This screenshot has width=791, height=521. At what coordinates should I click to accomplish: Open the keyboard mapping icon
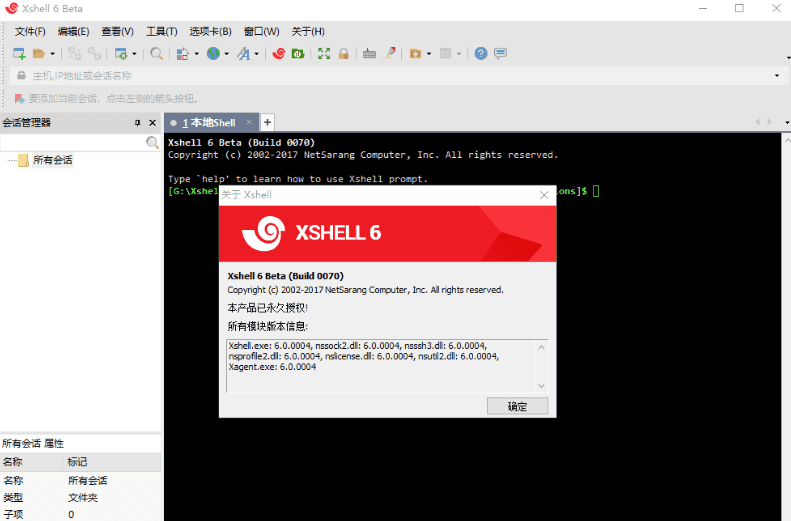[369, 53]
